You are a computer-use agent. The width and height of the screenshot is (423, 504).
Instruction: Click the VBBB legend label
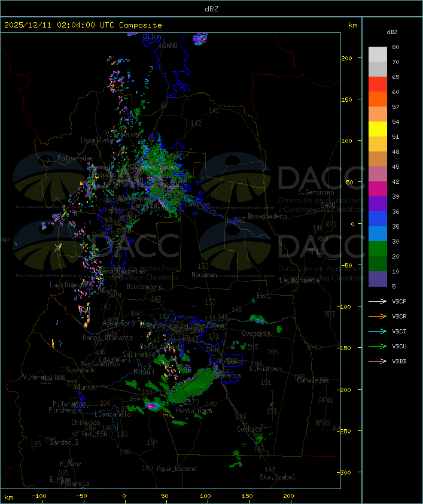(x=399, y=362)
